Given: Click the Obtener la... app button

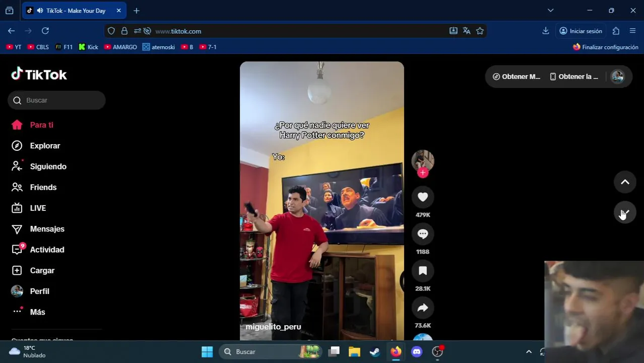Looking at the screenshot, I should coord(574,77).
